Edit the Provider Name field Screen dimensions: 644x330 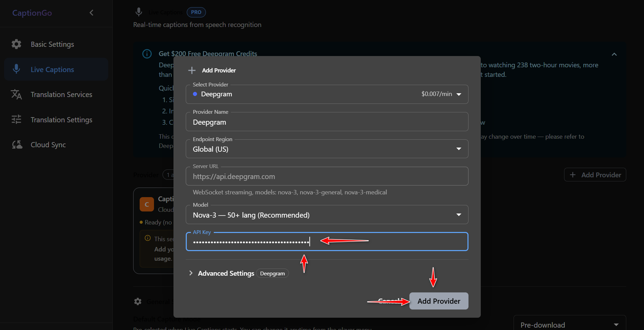[x=327, y=122]
